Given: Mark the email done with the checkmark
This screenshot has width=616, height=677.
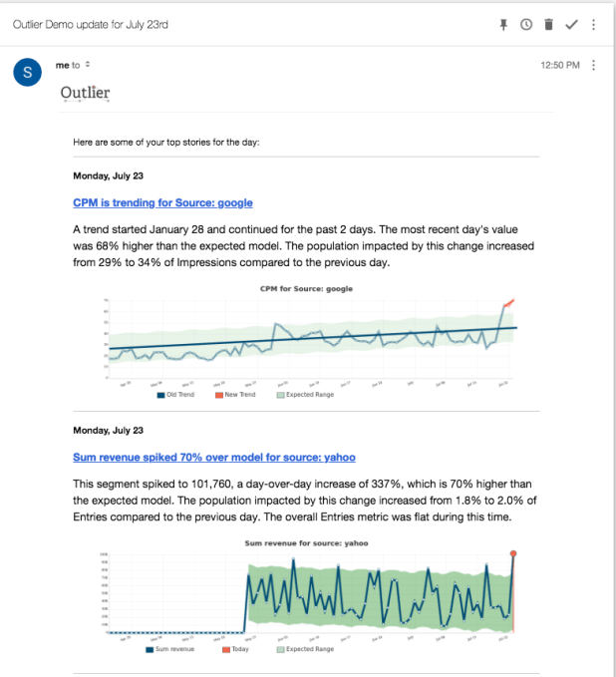Looking at the screenshot, I should pyautogui.click(x=571, y=24).
